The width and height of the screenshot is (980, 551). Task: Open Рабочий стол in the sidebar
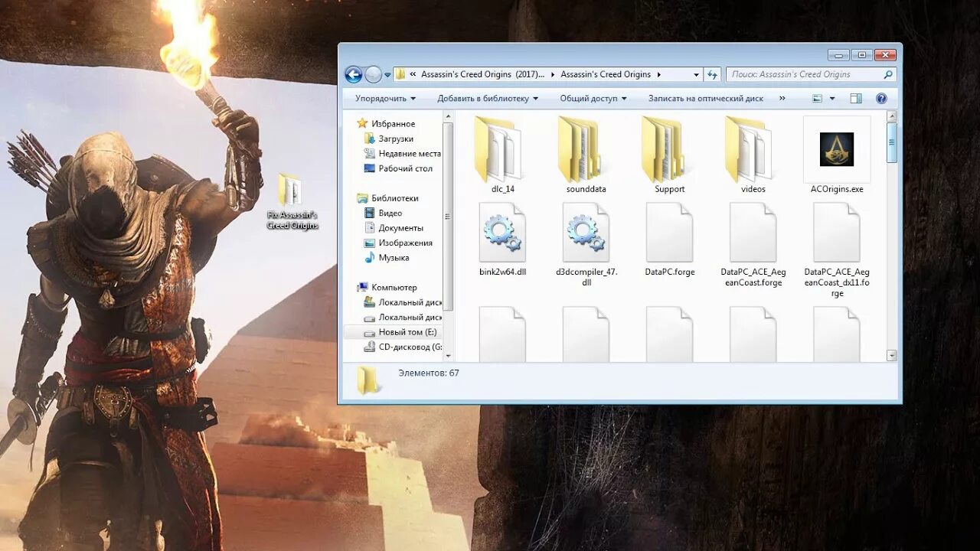pos(398,168)
